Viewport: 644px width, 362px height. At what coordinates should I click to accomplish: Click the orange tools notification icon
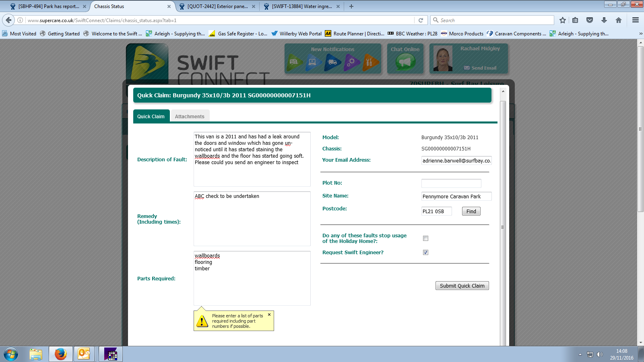tap(371, 62)
